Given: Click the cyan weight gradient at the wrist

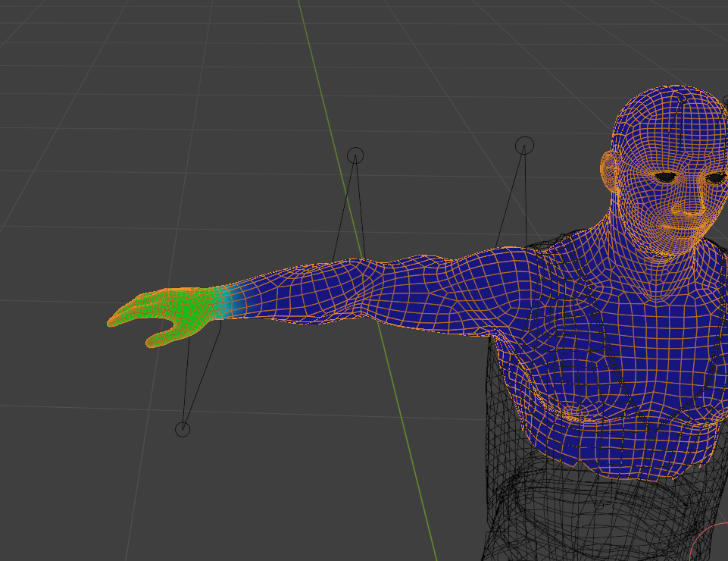Looking at the screenshot, I should [226, 303].
